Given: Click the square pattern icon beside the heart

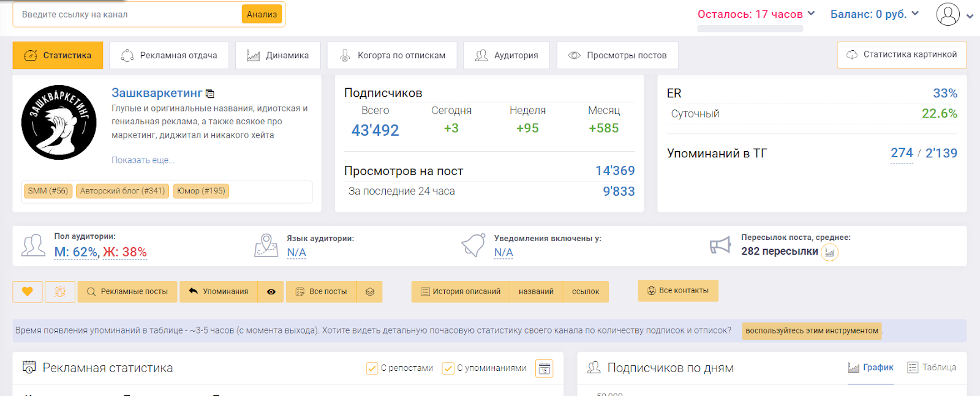Looking at the screenshot, I should coord(60,292).
